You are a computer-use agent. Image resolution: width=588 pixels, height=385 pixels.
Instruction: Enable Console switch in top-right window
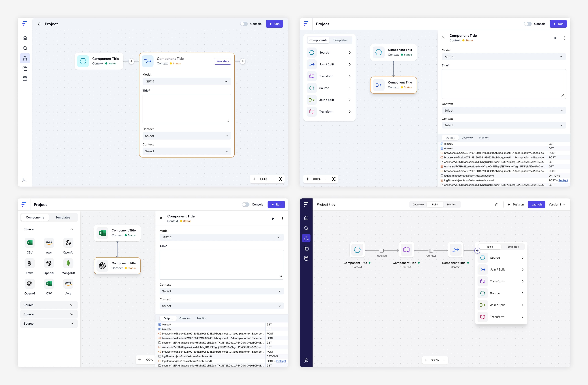(x=528, y=24)
